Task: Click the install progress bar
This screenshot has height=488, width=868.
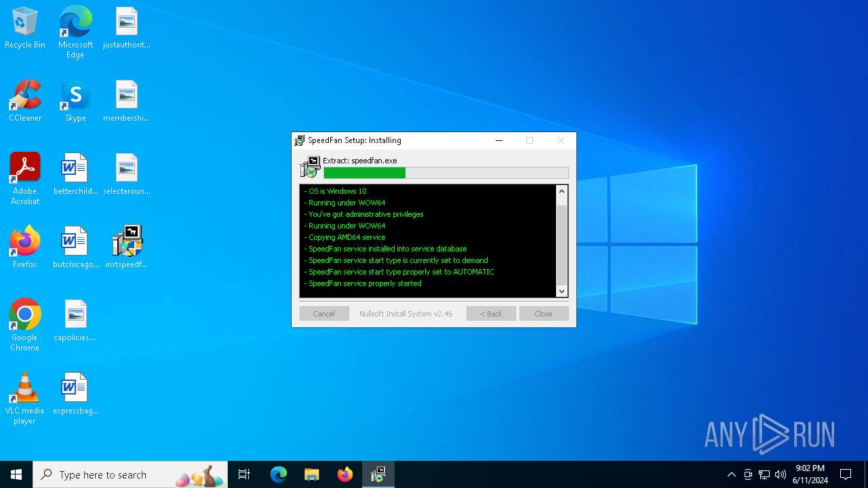Action: coord(446,173)
